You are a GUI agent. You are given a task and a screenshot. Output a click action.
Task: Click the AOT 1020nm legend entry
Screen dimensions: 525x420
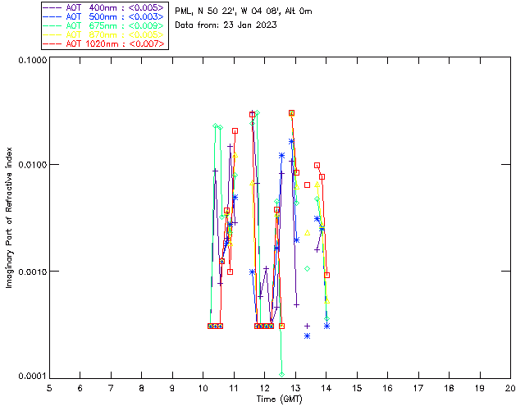click(104, 43)
